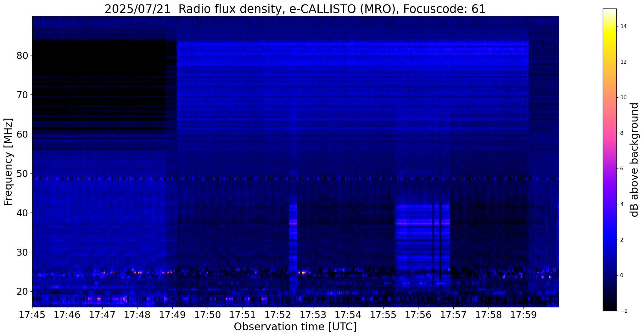Viewport: 644px width, 336px height.
Task: Click the 'Observation time [UTC]' axis label
Action: pyautogui.click(x=295, y=327)
